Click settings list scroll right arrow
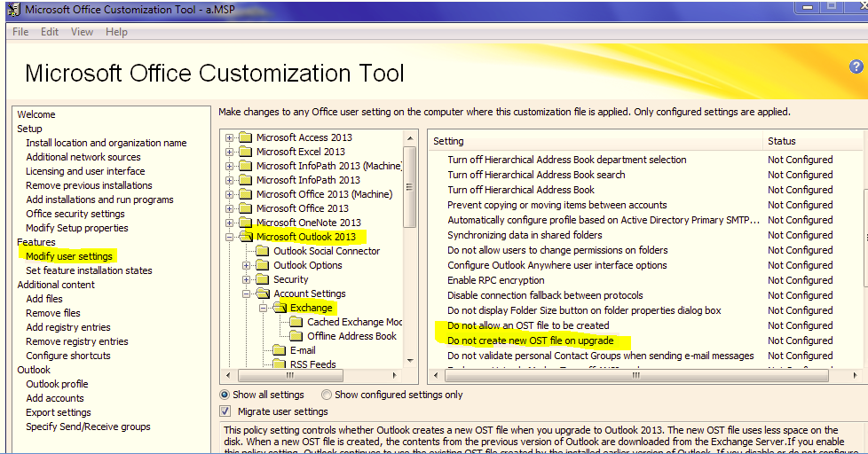868x454 pixels. pos(856,375)
